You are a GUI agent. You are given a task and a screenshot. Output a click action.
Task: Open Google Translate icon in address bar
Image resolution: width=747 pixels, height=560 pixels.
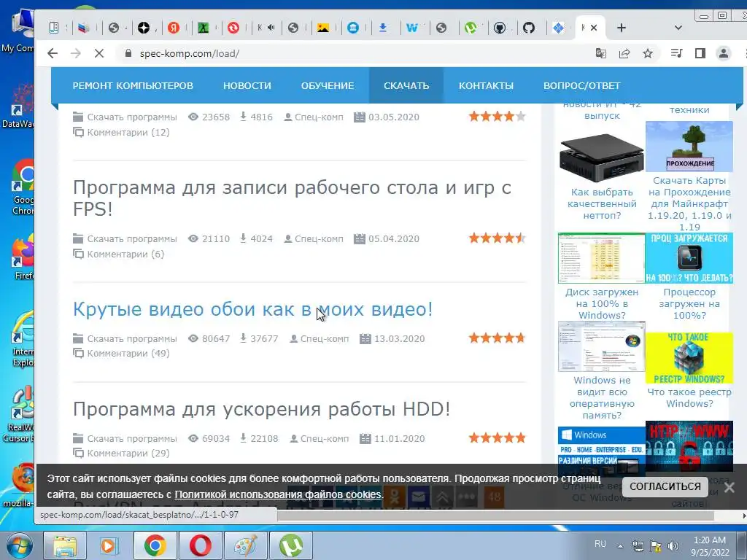[x=601, y=53]
